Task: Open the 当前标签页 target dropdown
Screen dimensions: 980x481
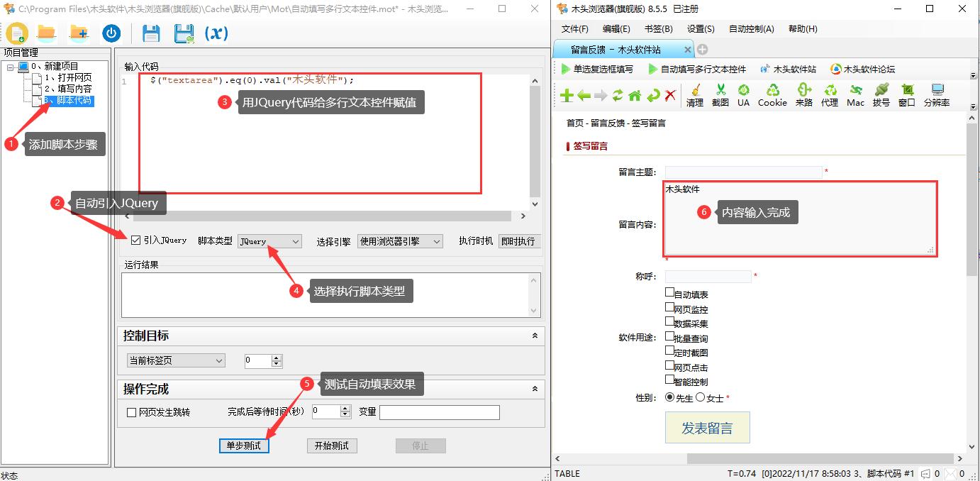Action: 175,360
